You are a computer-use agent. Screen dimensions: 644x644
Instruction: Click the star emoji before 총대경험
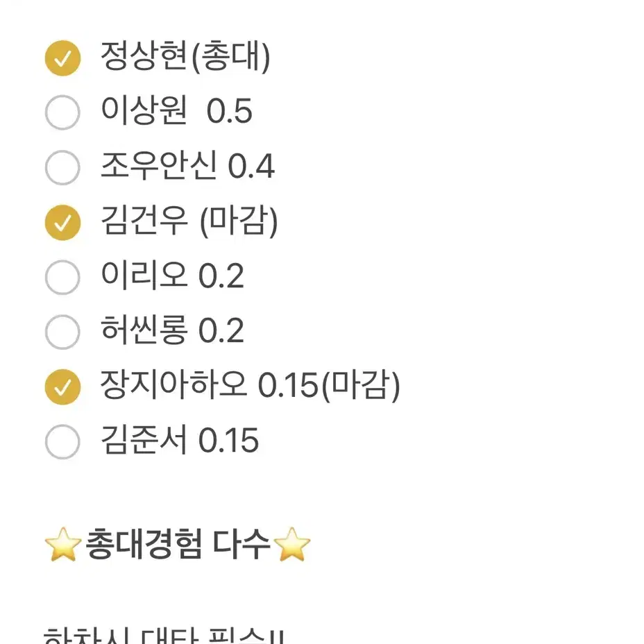(63, 547)
